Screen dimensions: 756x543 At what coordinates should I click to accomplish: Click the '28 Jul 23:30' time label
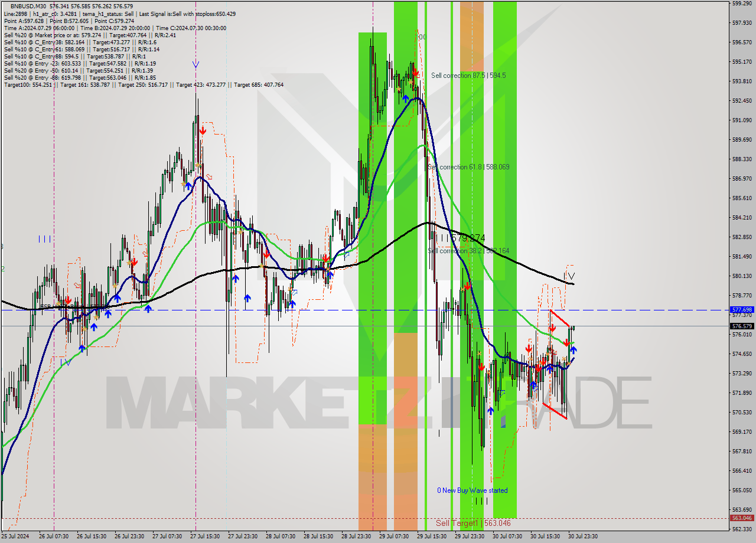click(x=356, y=537)
